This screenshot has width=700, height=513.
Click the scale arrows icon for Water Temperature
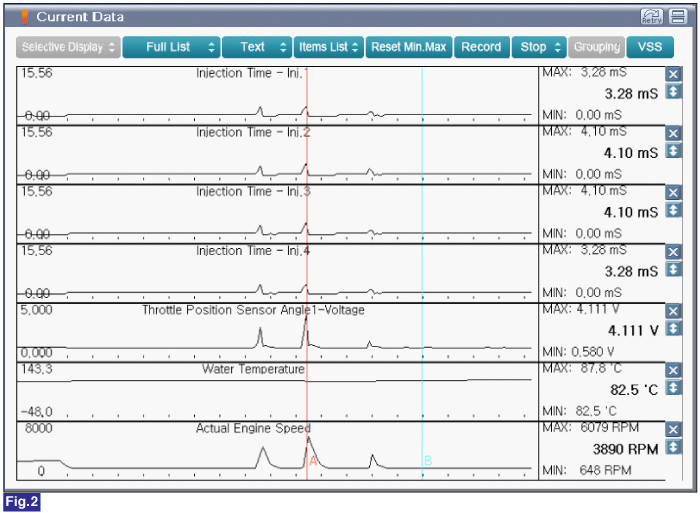click(x=673, y=388)
